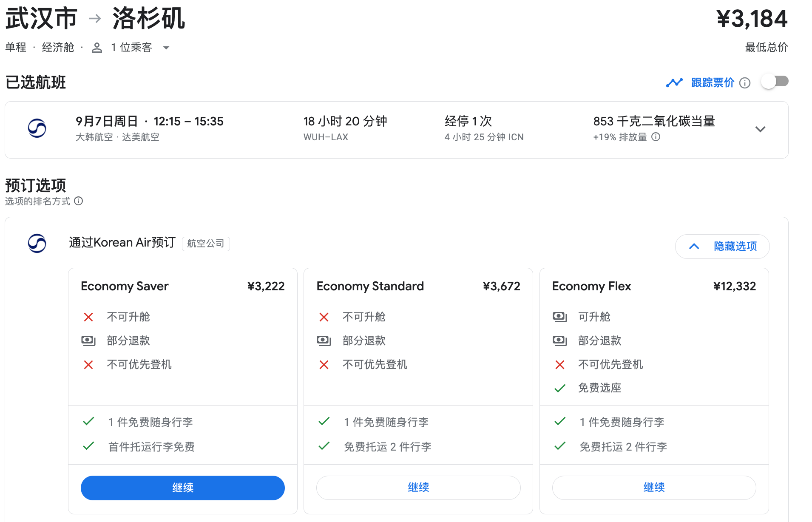Click the emissions info icon beside +19%
812x522 pixels.
pos(656,137)
